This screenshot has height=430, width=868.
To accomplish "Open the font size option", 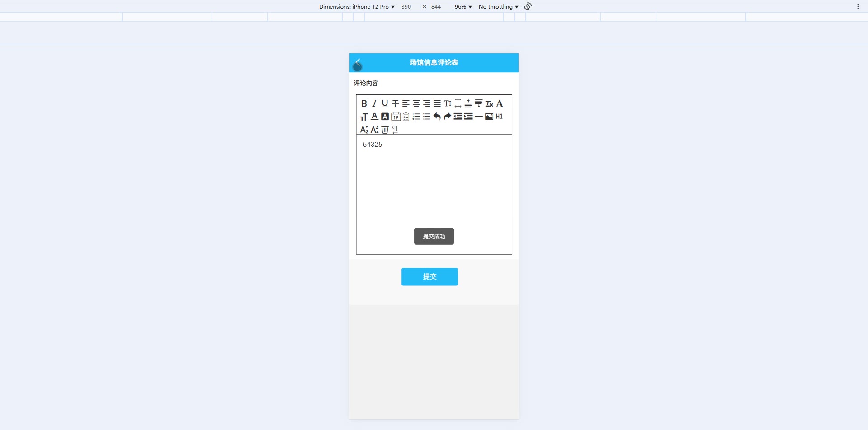I will tap(364, 117).
